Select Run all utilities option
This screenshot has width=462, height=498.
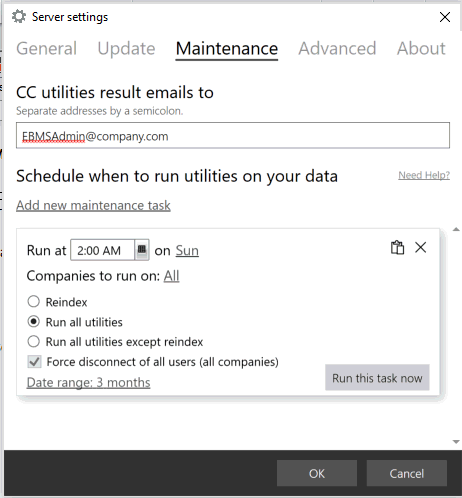pyautogui.click(x=34, y=322)
